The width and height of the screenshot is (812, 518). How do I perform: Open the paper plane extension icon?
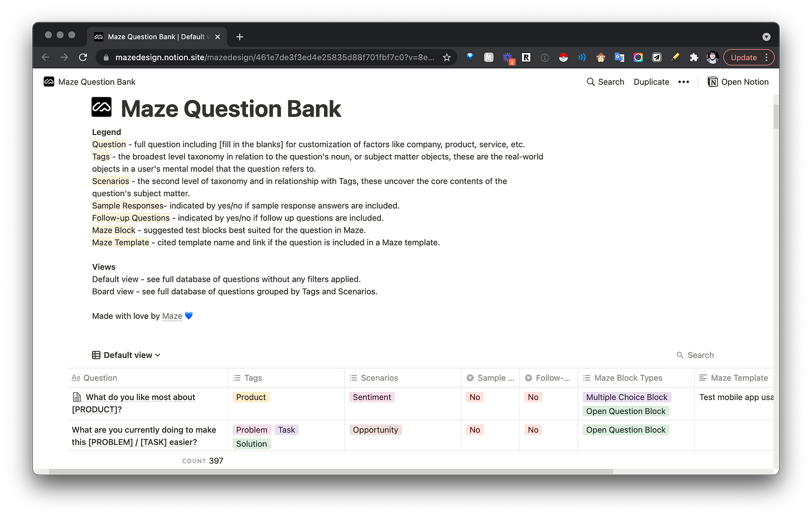pos(657,57)
